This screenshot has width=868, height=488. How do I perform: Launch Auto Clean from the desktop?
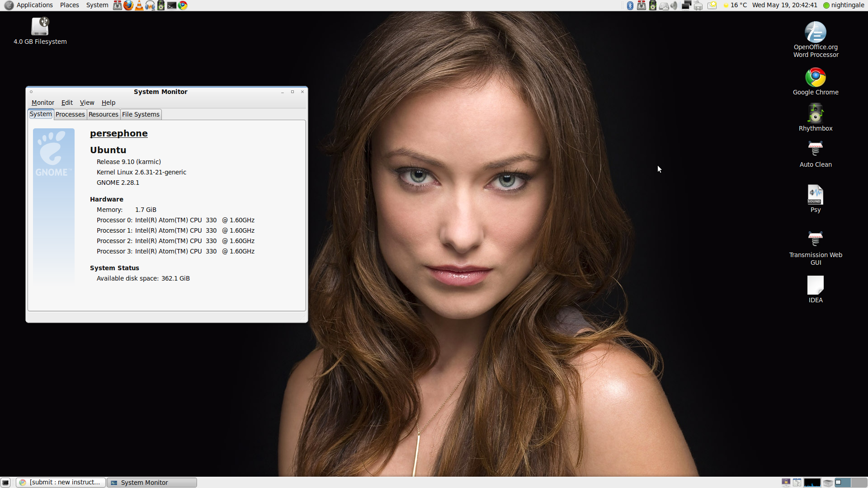tap(815, 149)
